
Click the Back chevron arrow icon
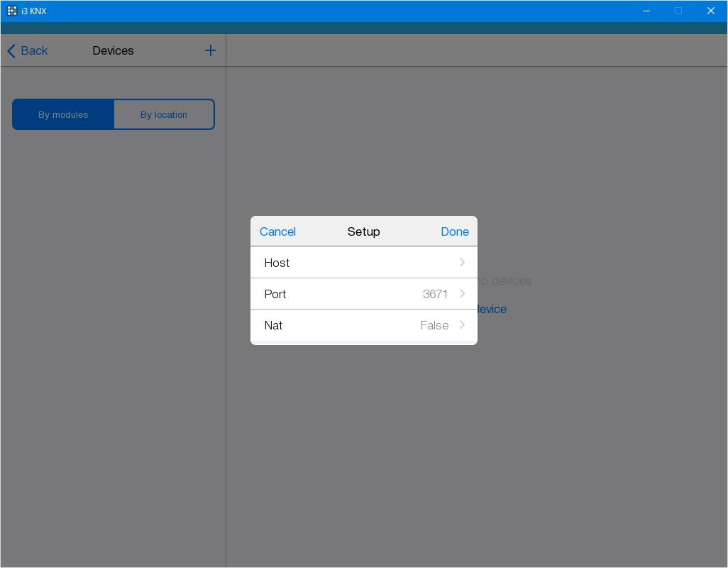pyautogui.click(x=11, y=51)
